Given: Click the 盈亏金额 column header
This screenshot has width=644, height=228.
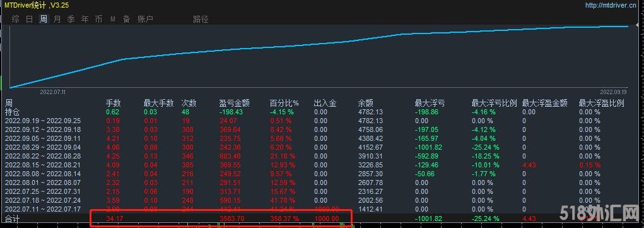Looking at the screenshot, I should (x=234, y=104).
